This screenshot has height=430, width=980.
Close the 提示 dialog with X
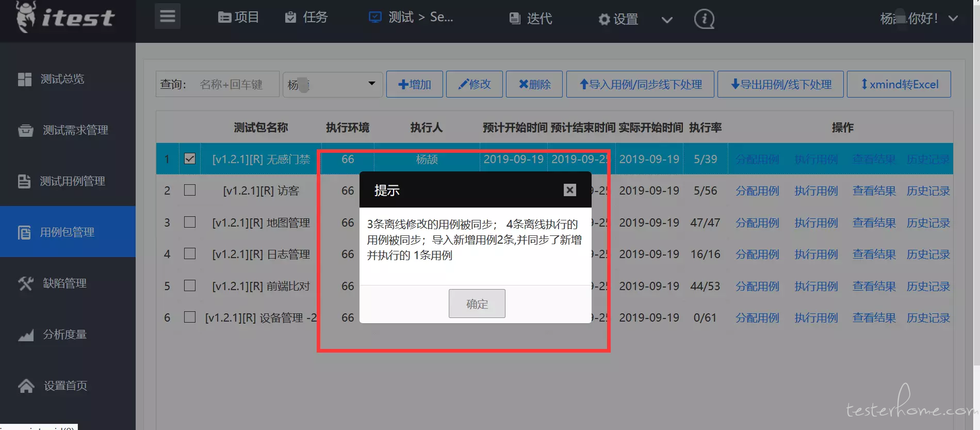(x=569, y=190)
